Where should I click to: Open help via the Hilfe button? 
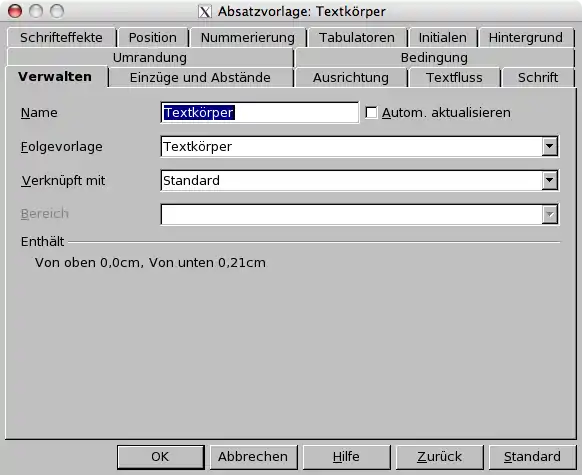pyautogui.click(x=346, y=457)
